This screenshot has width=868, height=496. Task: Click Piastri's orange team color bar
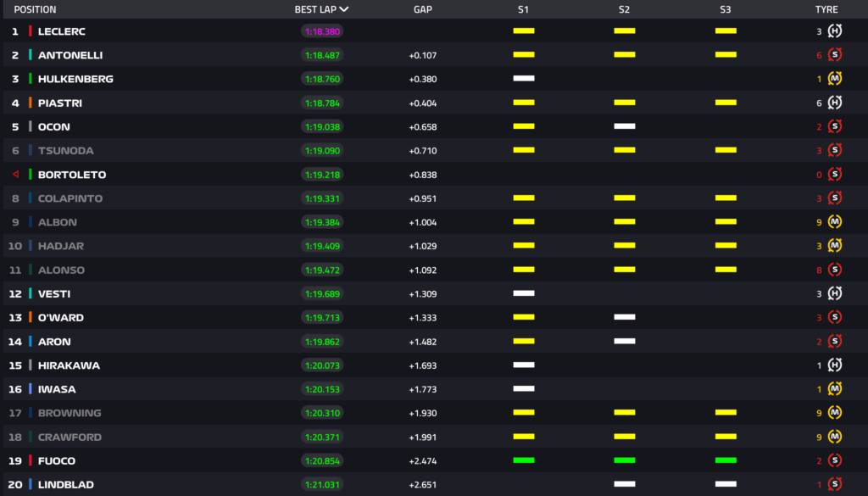31,103
